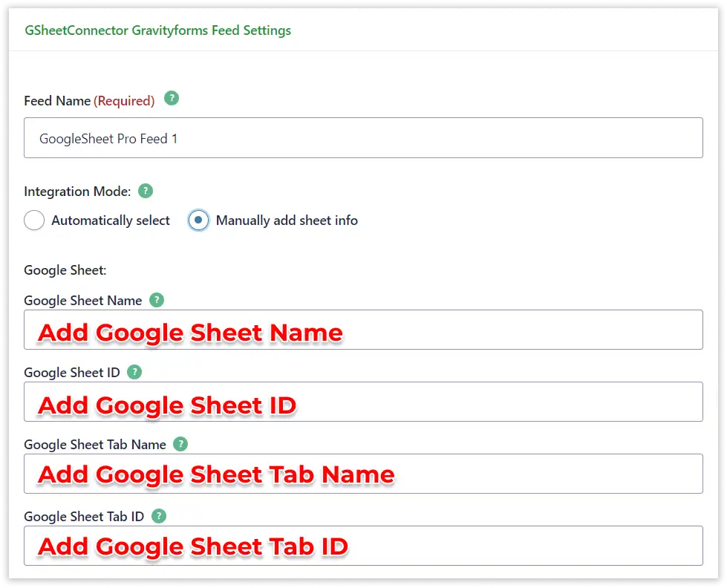Select the Automatically select radio button
The image size is (727, 588).
[x=35, y=220]
